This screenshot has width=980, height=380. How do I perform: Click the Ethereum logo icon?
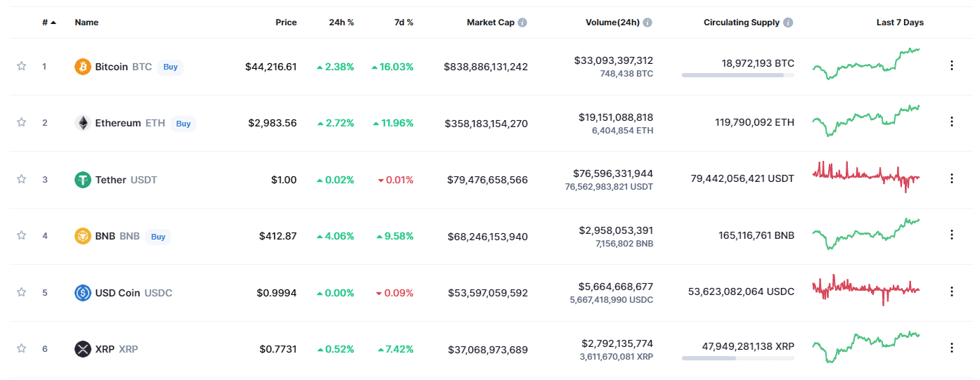[83, 123]
